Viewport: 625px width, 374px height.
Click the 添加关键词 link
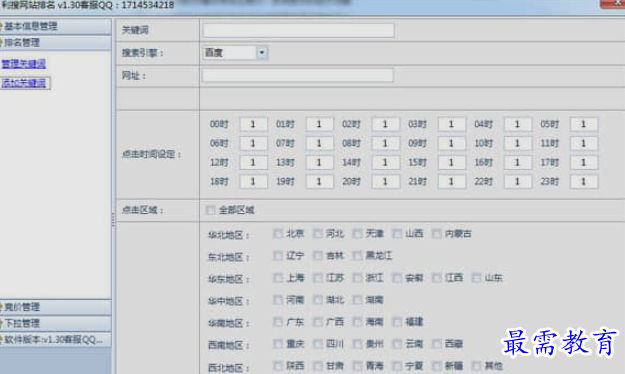point(25,83)
